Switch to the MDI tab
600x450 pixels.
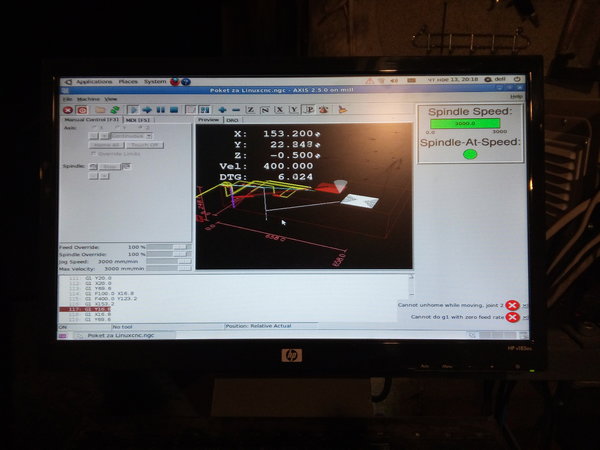point(138,120)
